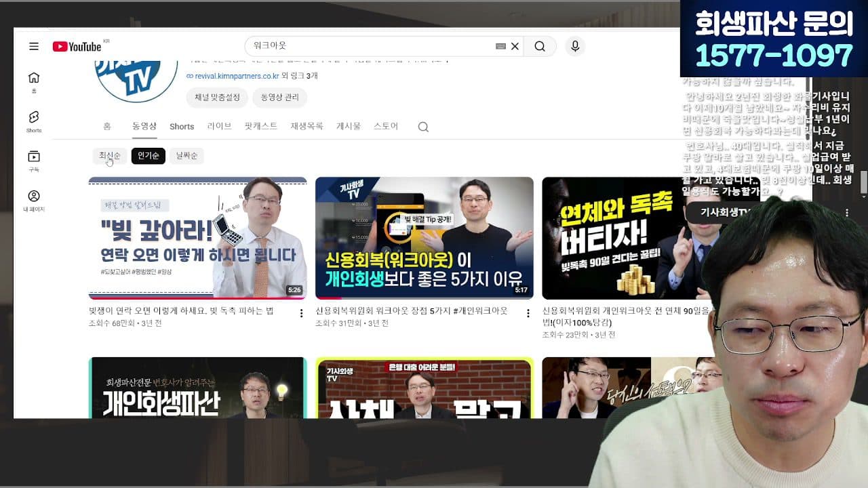Start voice search with the microphone
Viewport: 868px width, 488px height.
tap(575, 46)
